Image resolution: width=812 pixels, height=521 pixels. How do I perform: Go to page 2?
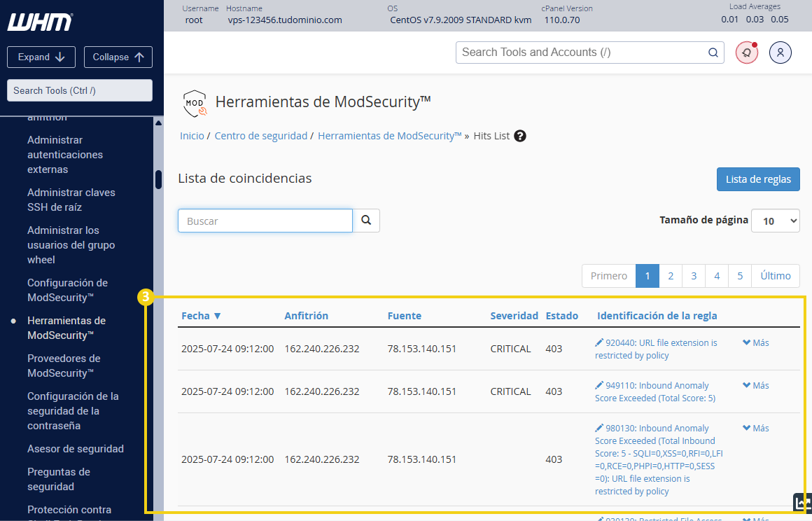[671, 276]
